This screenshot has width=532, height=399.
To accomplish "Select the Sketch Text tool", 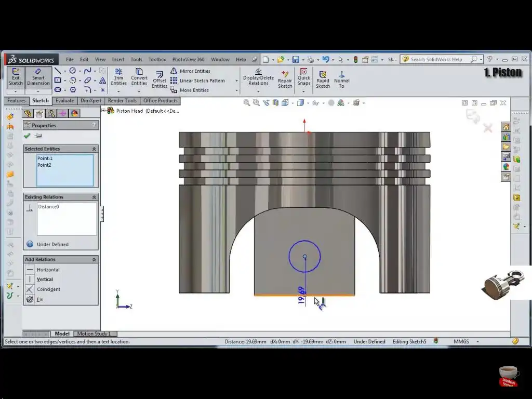I will (x=102, y=81).
